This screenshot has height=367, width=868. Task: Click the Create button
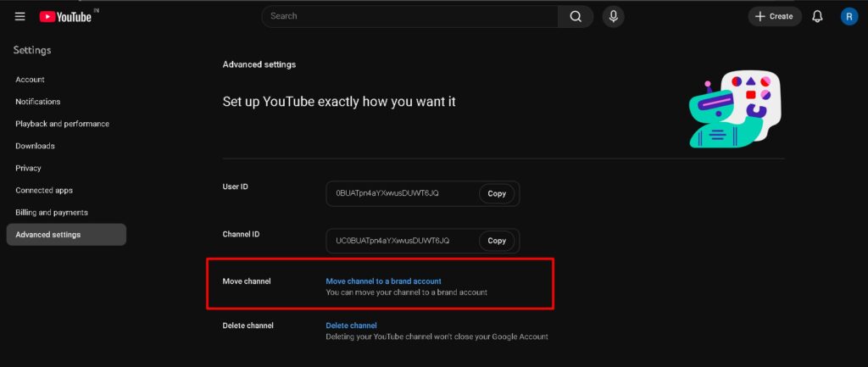(775, 17)
